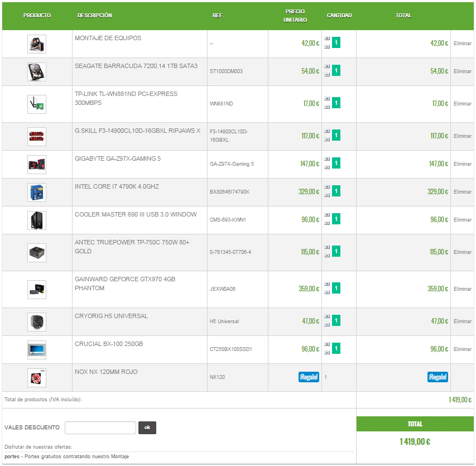Click the Descripción column header
Screen dimensions: 476x466
(95, 16)
